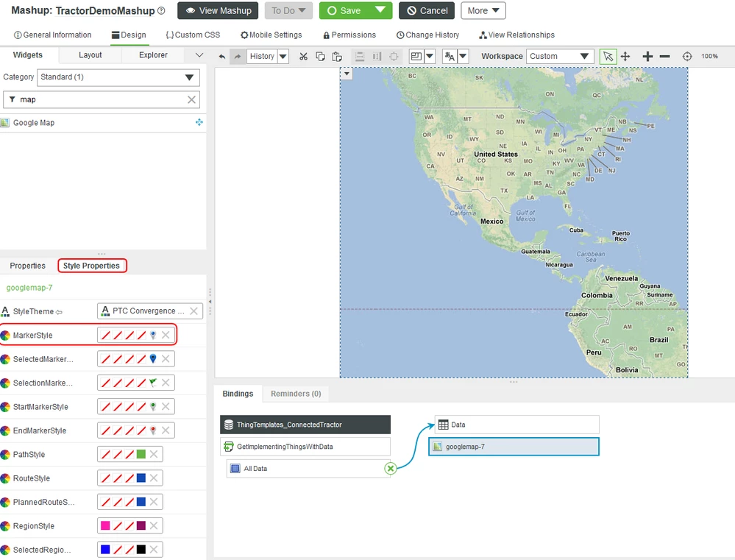
Task: Open the General Information tab
Action: (52, 35)
